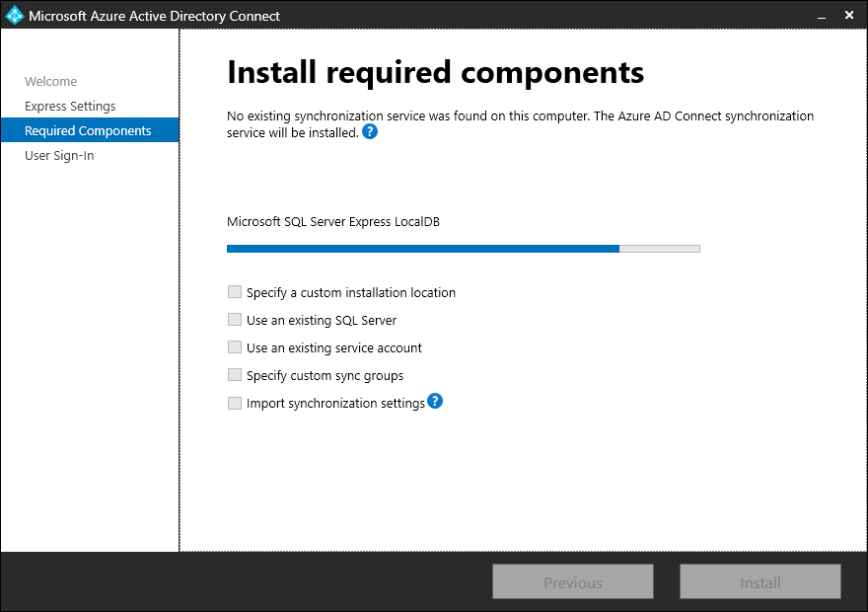The width and height of the screenshot is (868, 612).
Task: Click the Previous button
Action: coord(572,581)
